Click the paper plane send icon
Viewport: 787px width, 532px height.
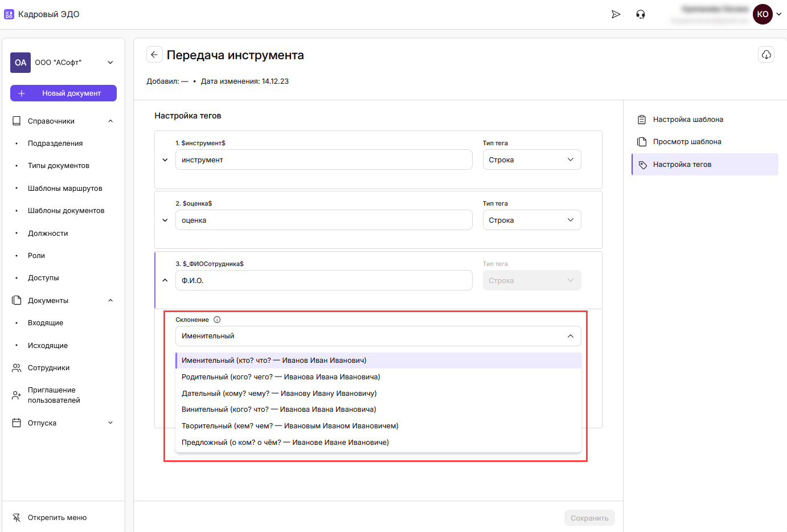616,14
